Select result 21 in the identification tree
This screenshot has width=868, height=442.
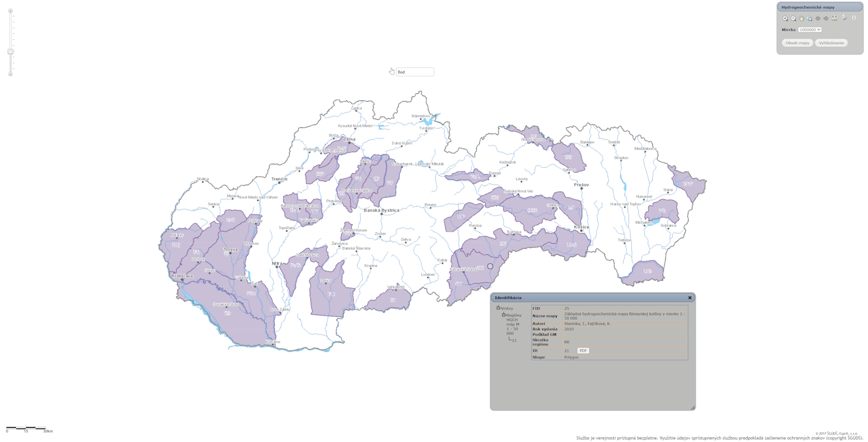[x=514, y=340]
